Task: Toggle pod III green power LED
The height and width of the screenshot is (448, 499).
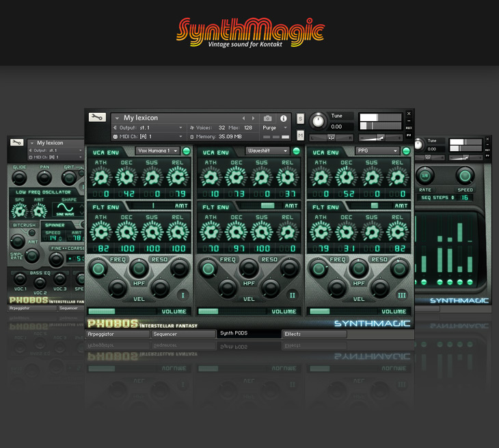Action: click(x=407, y=151)
